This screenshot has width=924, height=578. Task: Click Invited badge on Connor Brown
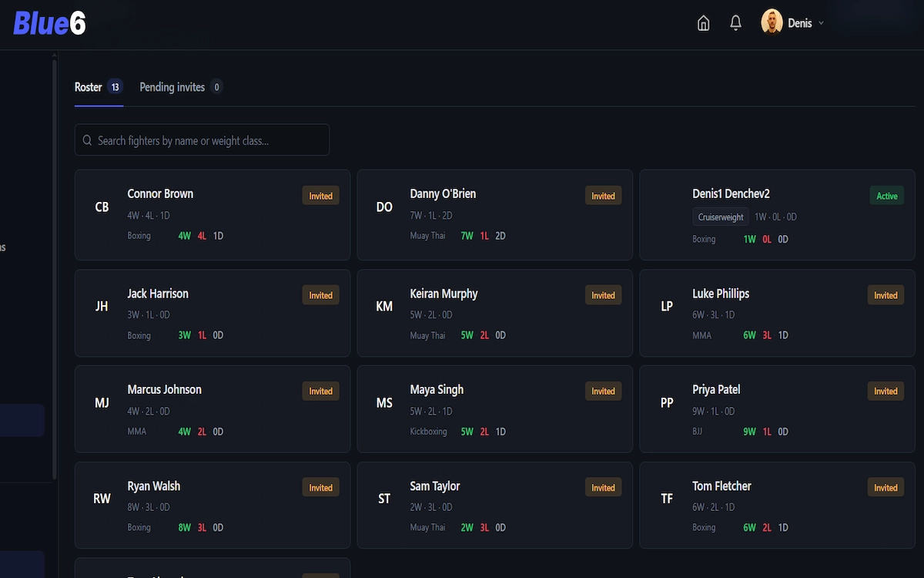320,196
